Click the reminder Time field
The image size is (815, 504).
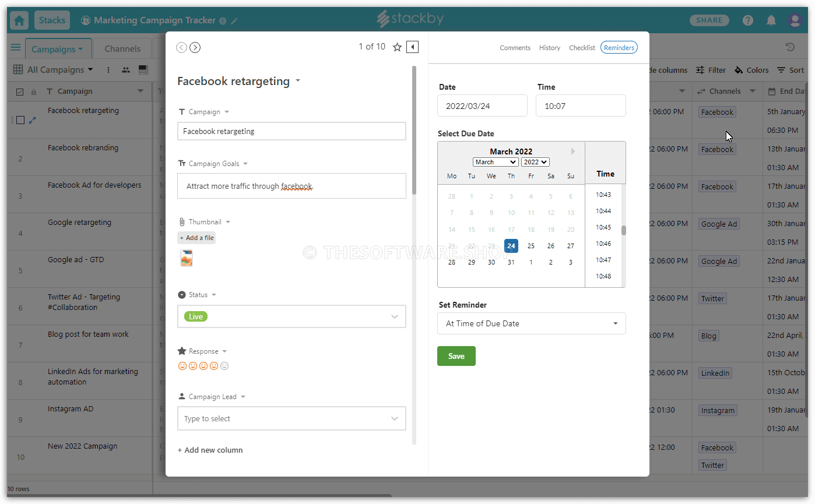point(581,106)
